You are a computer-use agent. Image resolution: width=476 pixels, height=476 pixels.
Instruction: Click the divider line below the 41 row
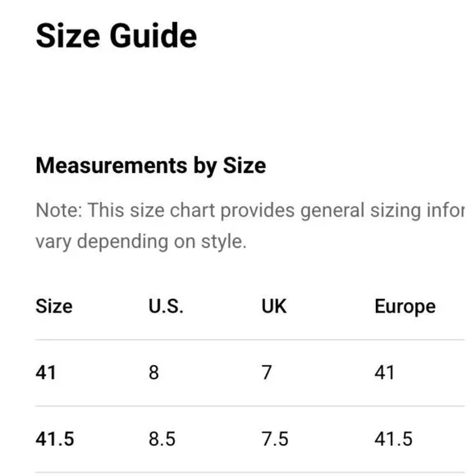[x=250, y=406]
